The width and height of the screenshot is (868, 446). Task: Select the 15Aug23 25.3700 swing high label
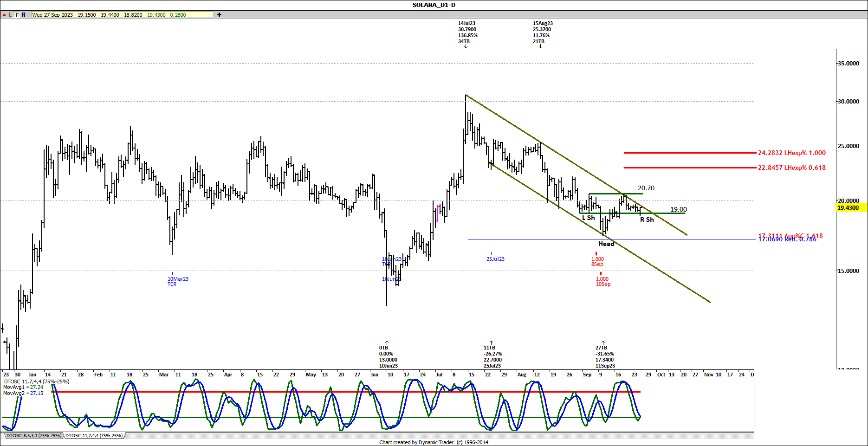[x=543, y=32]
